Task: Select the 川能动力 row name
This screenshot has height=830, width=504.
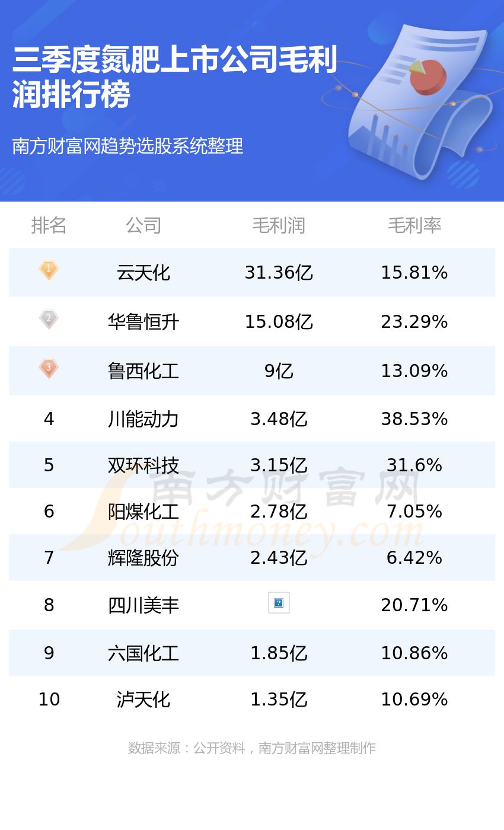Action: [143, 419]
